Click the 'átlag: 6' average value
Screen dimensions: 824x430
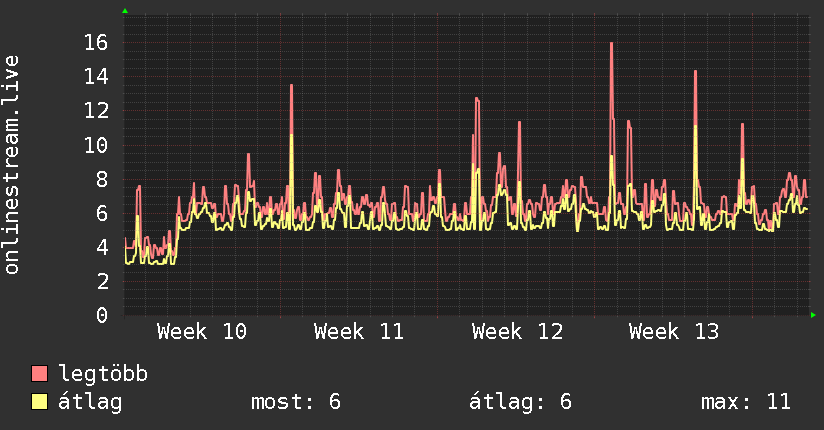520,402
